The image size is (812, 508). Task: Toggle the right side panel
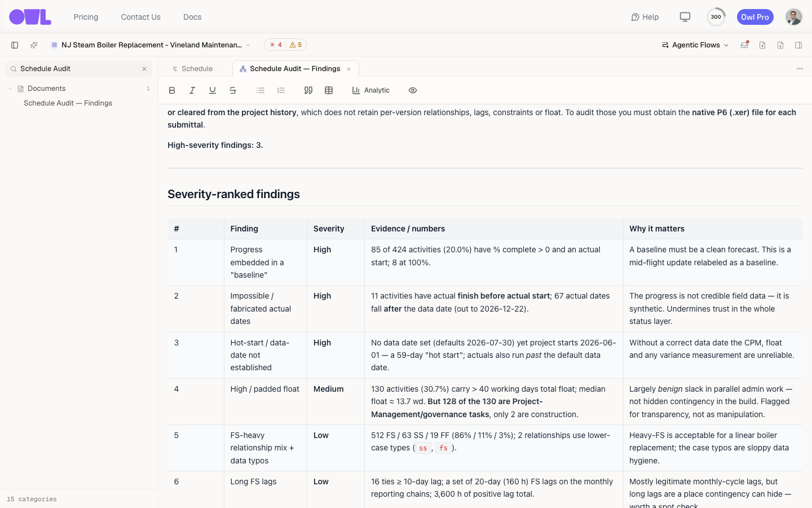coord(798,45)
